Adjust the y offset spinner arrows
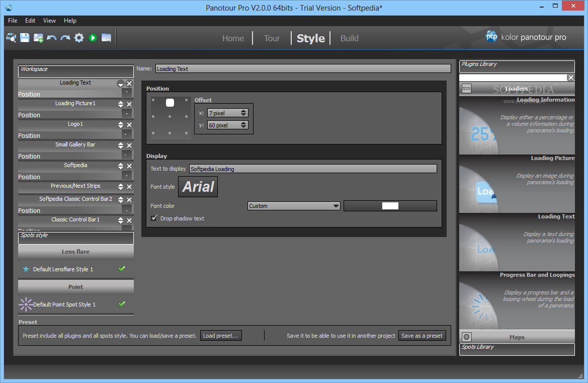 [x=244, y=125]
